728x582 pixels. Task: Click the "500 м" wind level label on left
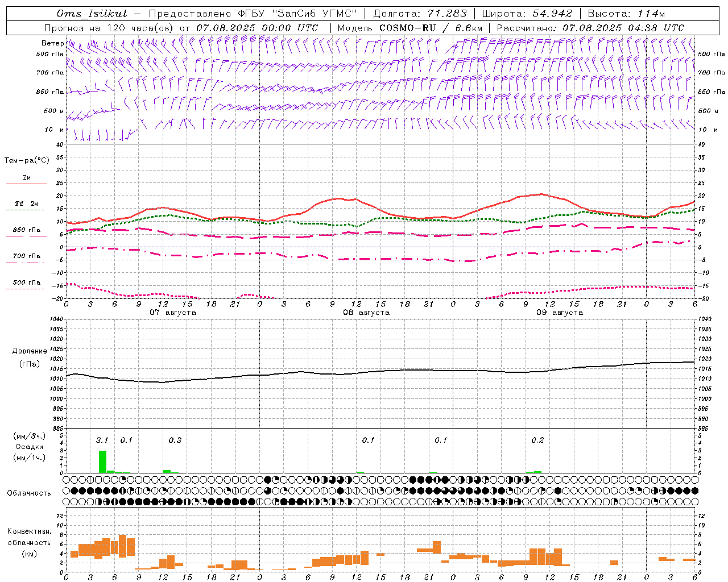(54, 111)
